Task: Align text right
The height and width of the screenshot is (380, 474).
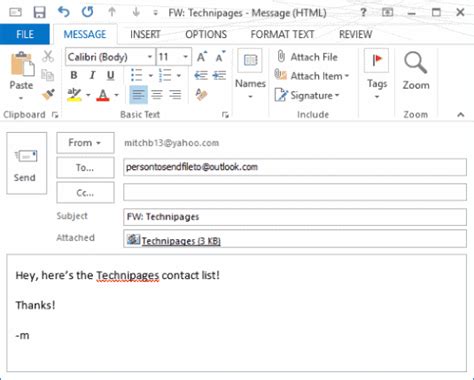Action: tap(175, 95)
